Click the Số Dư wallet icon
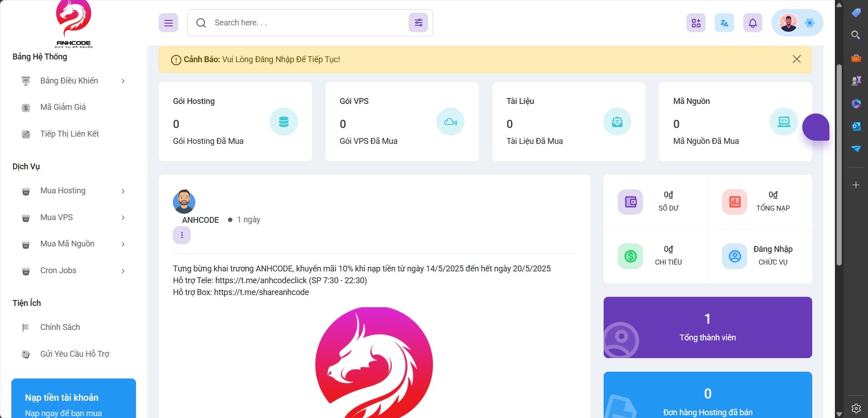The image size is (868, 418). [630, 202]
